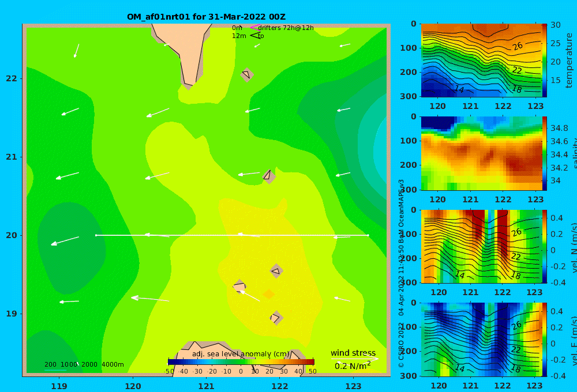The height and width of the screenshot is (392, 577).
Task: Click longitude label 121 on main map
Action: click(x=207, y=386)
